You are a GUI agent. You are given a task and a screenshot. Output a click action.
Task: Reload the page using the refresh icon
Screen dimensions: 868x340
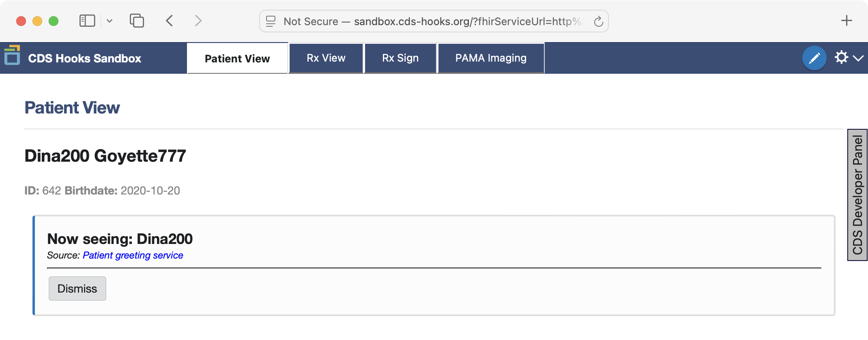[x=598, y=21]
